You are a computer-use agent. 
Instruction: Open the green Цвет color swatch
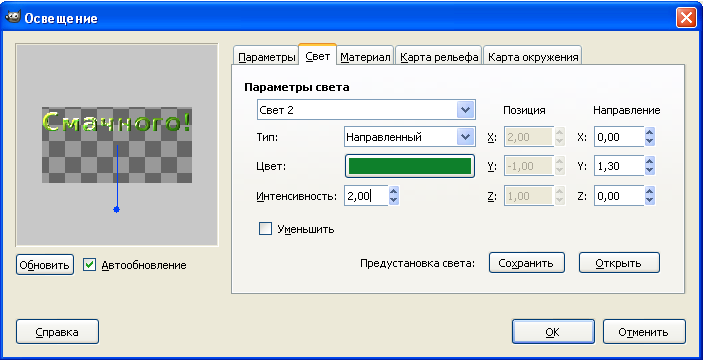click(410, 166)
